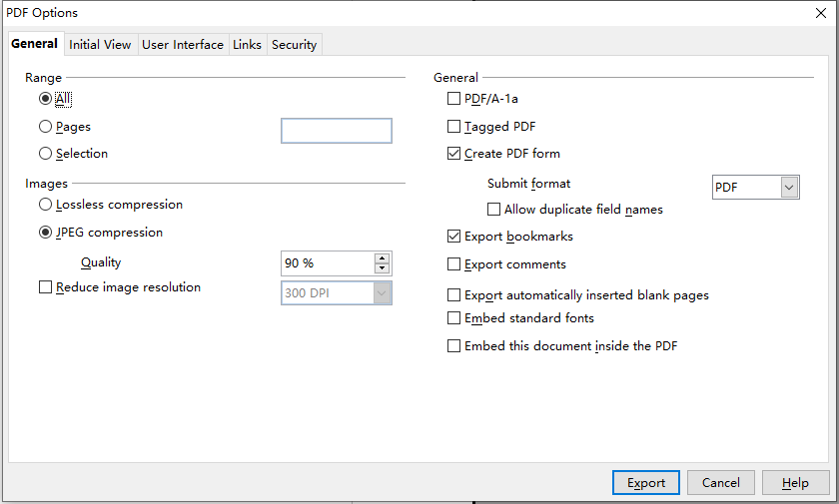Click the Export button
This screenshot has width=839, height=504.
(646, 483)
